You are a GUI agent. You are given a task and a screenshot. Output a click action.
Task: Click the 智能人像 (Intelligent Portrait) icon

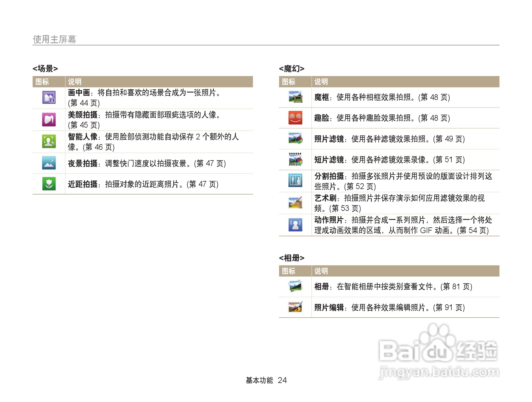[48, 141]
